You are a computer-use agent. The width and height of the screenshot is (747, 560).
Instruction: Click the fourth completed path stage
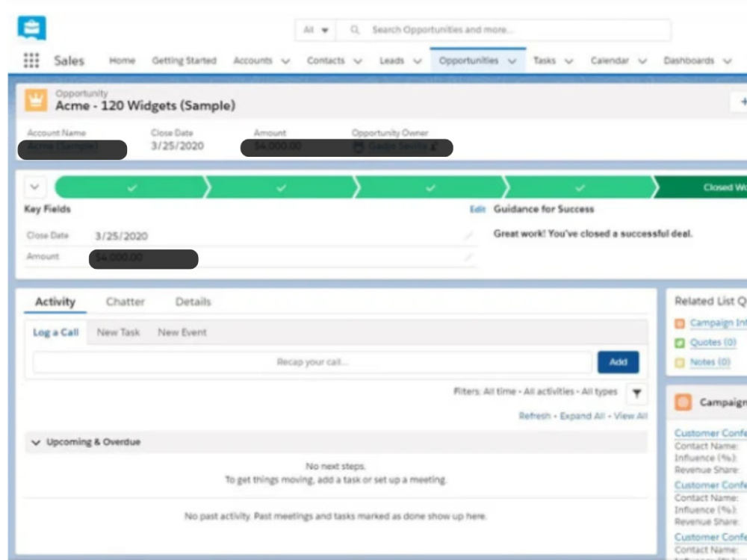point(580,187)
